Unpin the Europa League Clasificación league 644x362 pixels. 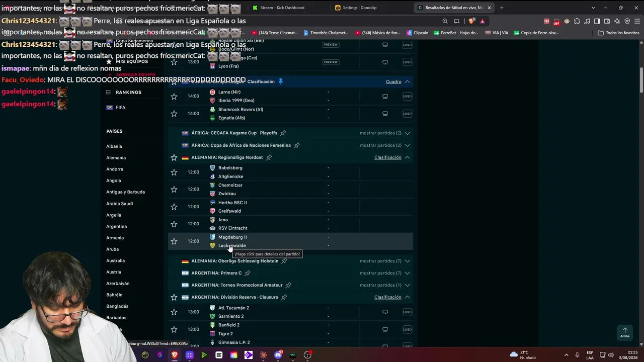point(281,81)
